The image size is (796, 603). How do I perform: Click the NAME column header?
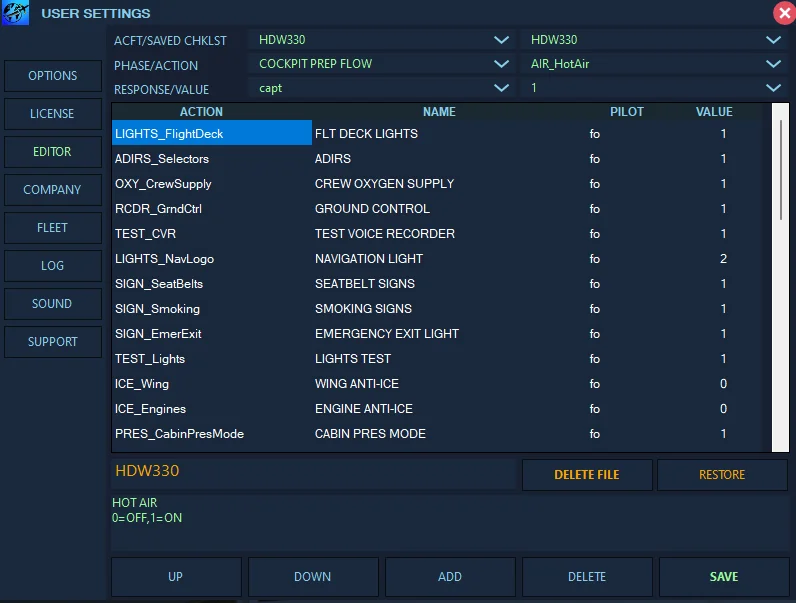[x=439, y=112]
